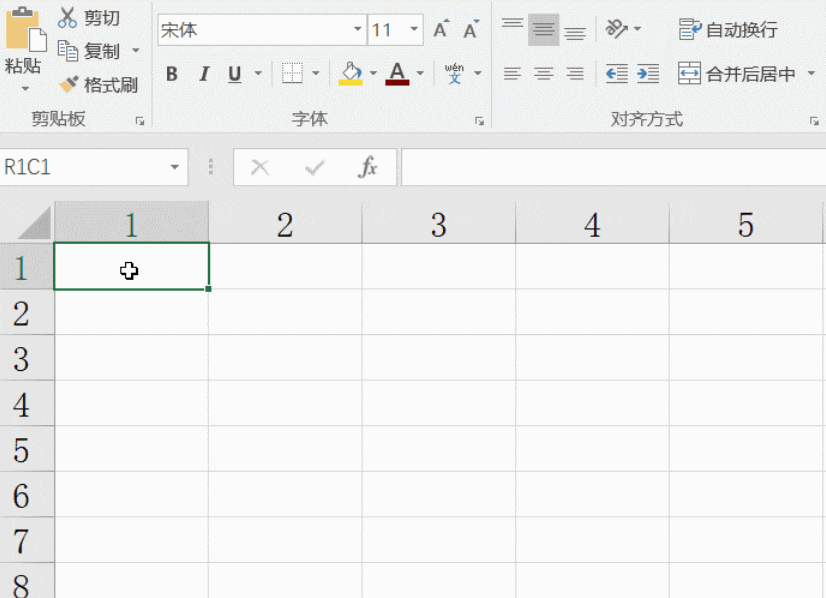The height and width of the screenshot is (598, 826).
Task: Open the font size dropdown
Action: point(414,29)
